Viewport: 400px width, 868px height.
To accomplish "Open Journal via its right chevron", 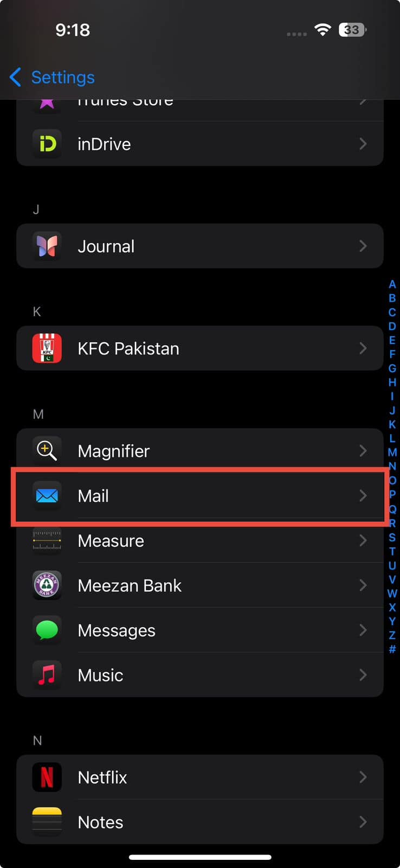I will 363,246.
